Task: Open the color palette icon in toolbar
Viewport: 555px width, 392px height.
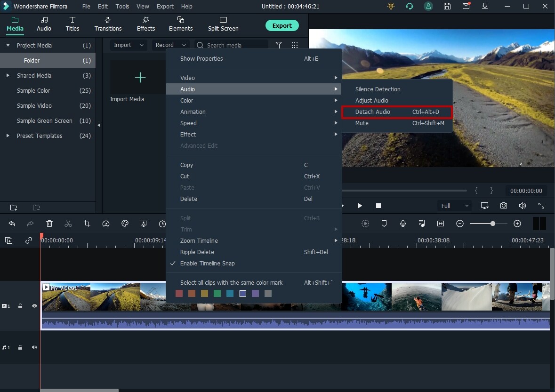Action: (x=125, y=224)
